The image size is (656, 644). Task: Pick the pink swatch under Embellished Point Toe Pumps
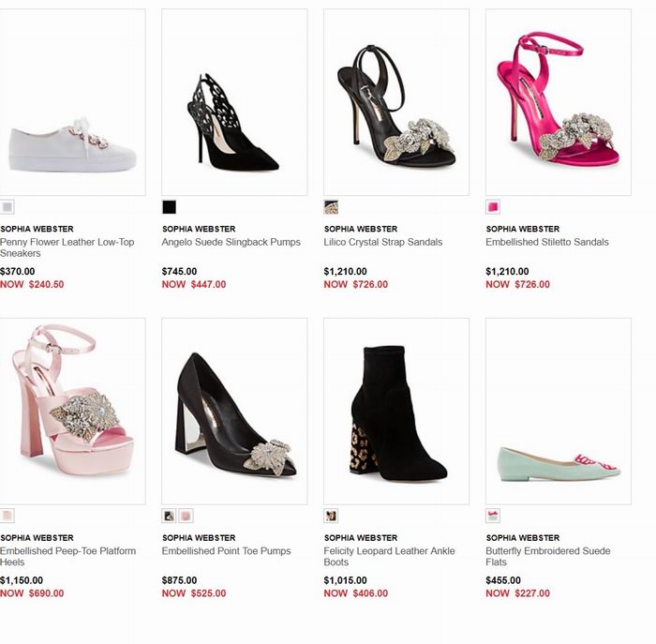[x=186, y=516]
